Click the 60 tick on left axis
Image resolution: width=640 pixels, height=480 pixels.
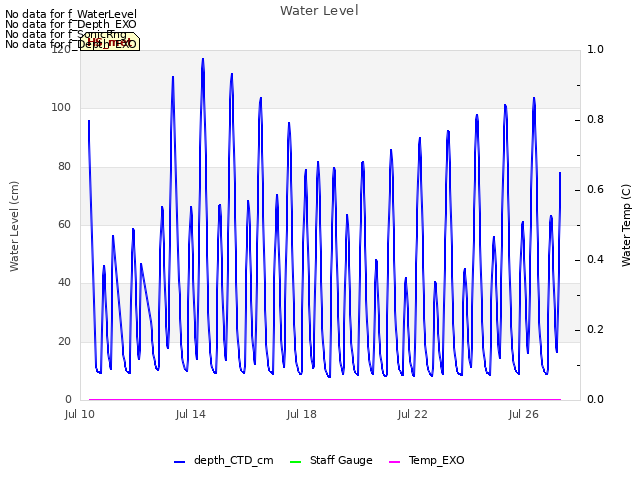[64, 224]
